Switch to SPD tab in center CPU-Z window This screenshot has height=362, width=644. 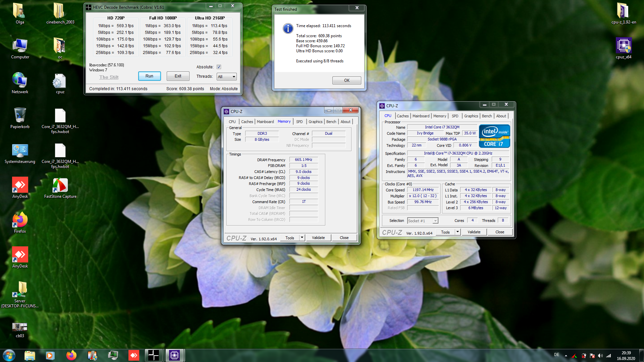pyautogui.click(x=300, y=122)
